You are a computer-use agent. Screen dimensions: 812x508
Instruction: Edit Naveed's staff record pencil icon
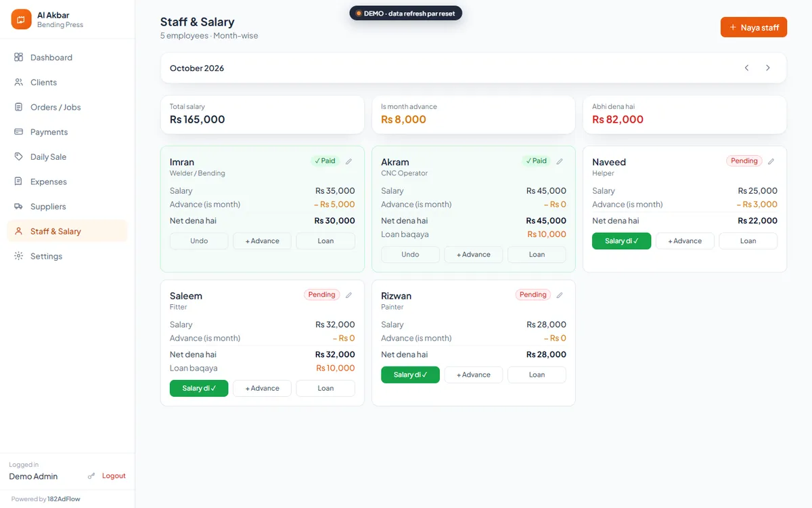tap(771, 161)
